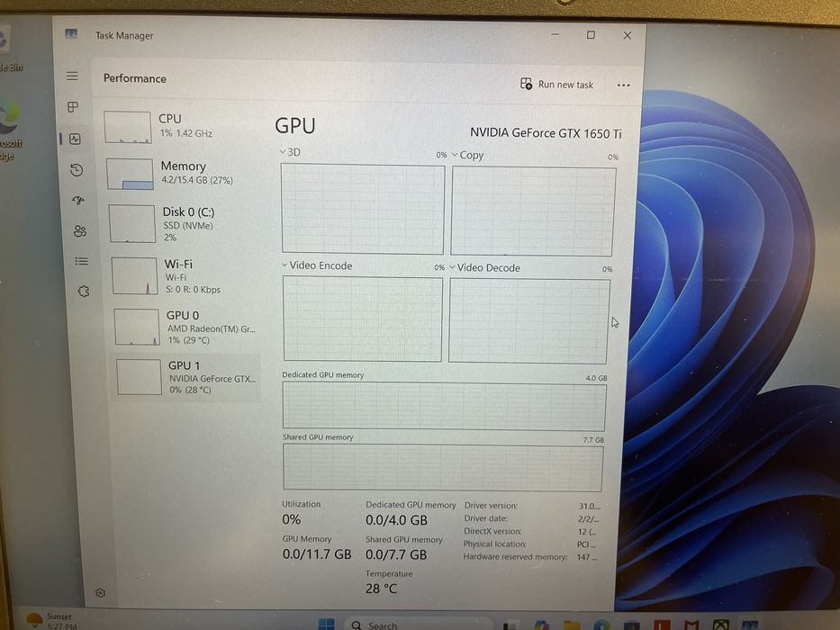The image size is (840, 630).
Task: Open Xbox app from the taskbar
Action: click(720, 625)
